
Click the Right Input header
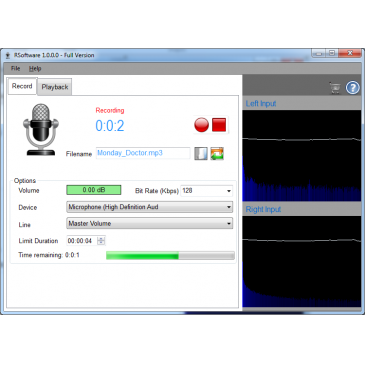click(302, 209)
